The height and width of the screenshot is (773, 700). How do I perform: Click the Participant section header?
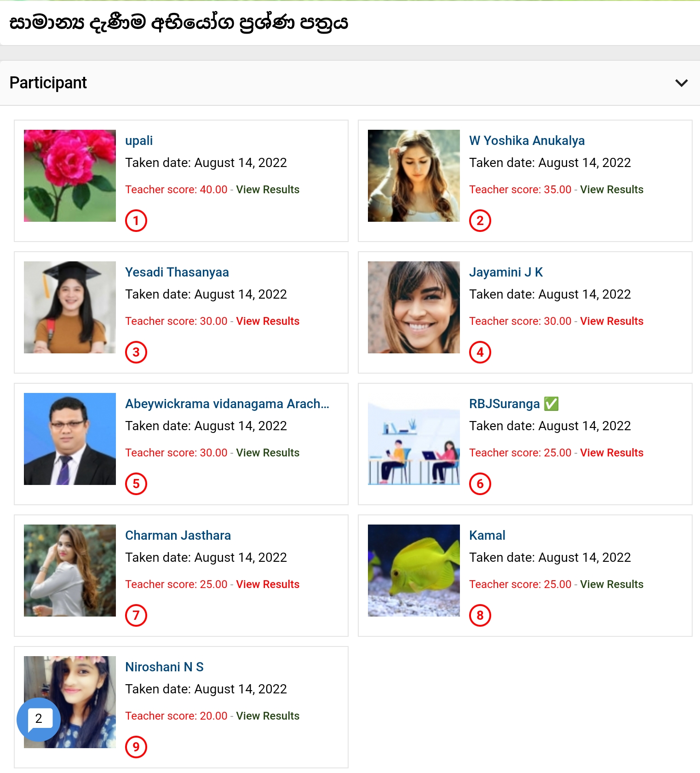pyautogui.click(x=48, y=83)
